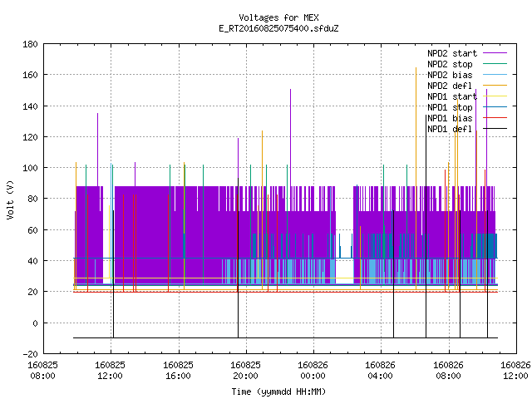Click the NPD2 bias legend label
This screenshot has width=532, height=399.
tap(450, 75)
